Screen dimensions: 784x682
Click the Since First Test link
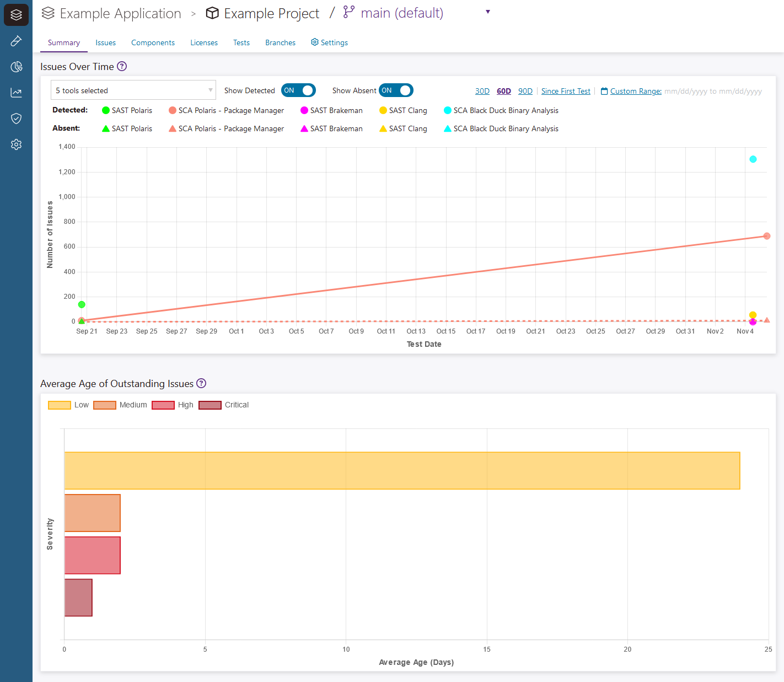(x=566, y=92)
